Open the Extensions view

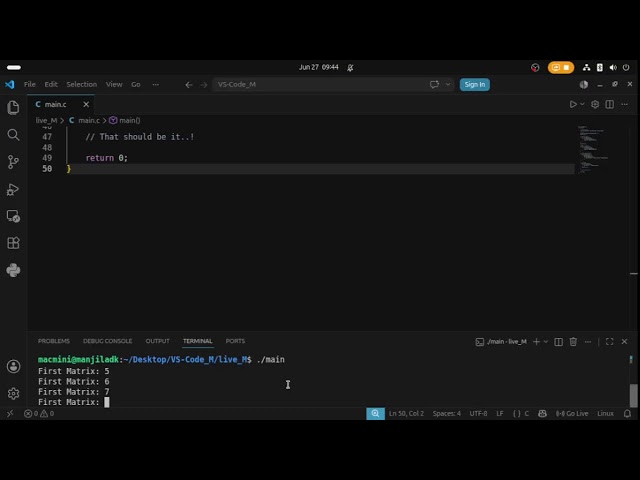pyautogui.click(x=13, y=243)
